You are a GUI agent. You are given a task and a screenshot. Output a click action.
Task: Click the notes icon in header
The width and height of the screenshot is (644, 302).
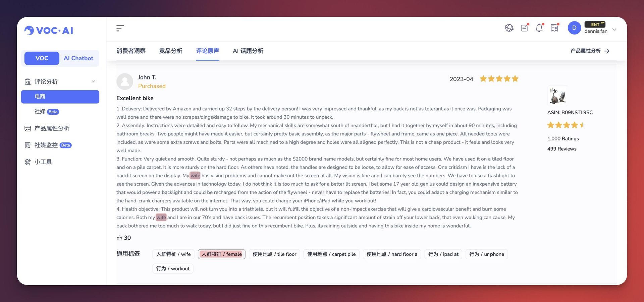[x=525, y=28]
